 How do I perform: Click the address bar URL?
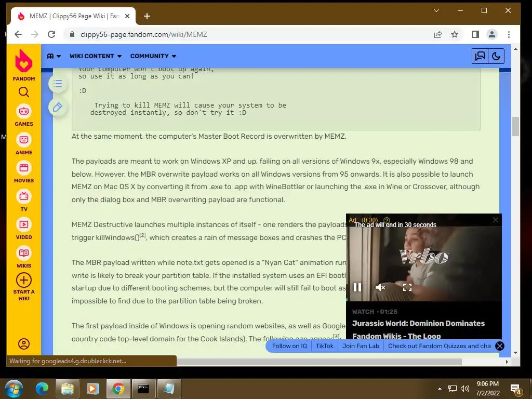[144, 35]
